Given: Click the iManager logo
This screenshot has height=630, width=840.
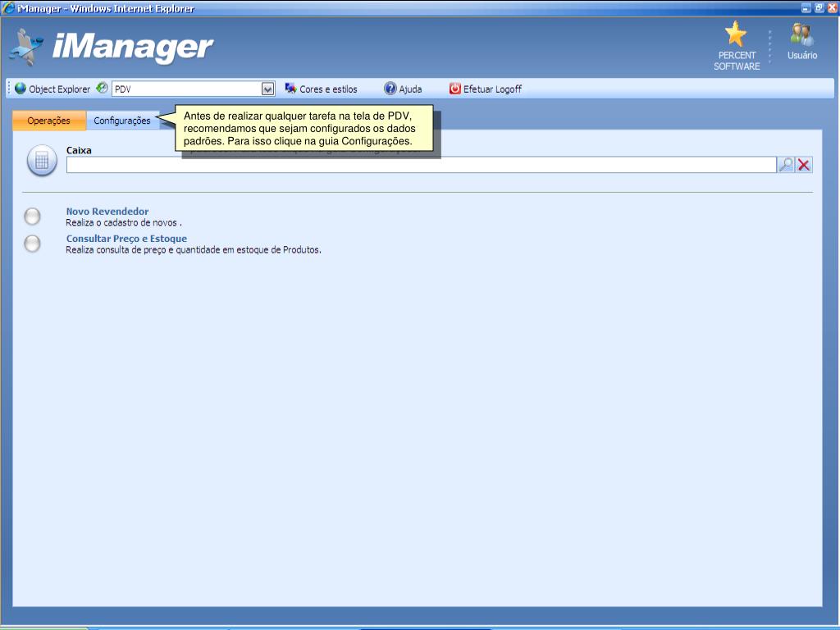Looking at the screenshot, I should pos(112,47).
